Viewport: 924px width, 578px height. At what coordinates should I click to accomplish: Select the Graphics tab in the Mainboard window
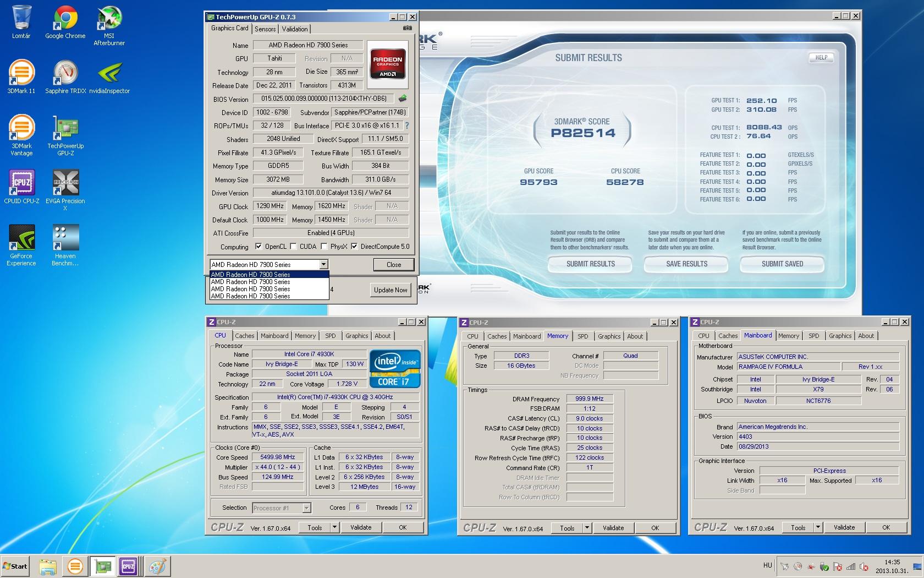(x=840, y=336)
